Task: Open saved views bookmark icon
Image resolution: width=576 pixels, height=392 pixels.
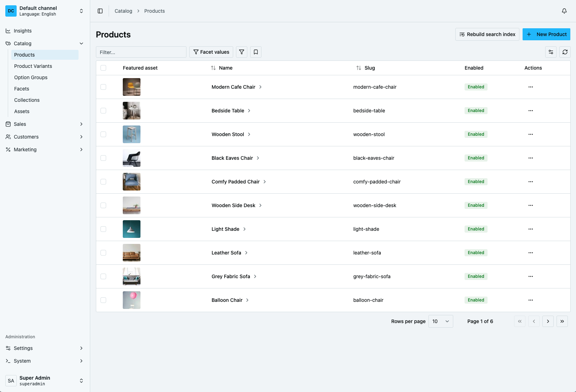Action: pyautogui.click(x=256, y=52)
